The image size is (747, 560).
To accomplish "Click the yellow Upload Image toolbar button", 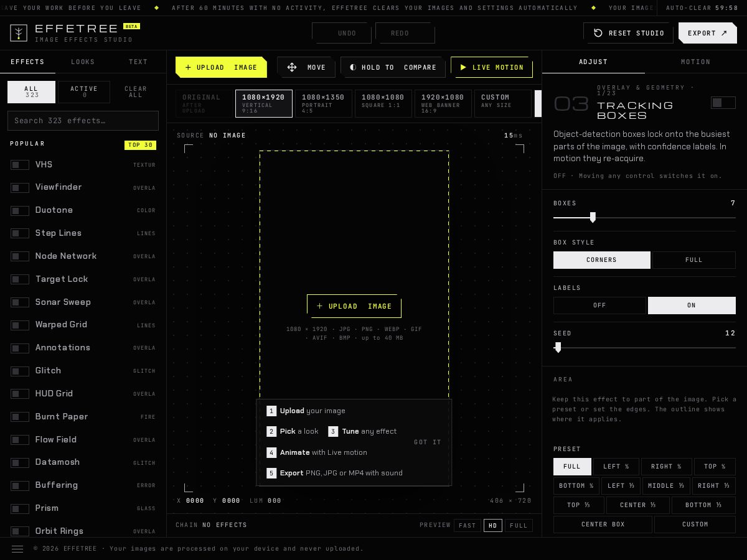I will (x=221, y=67).
